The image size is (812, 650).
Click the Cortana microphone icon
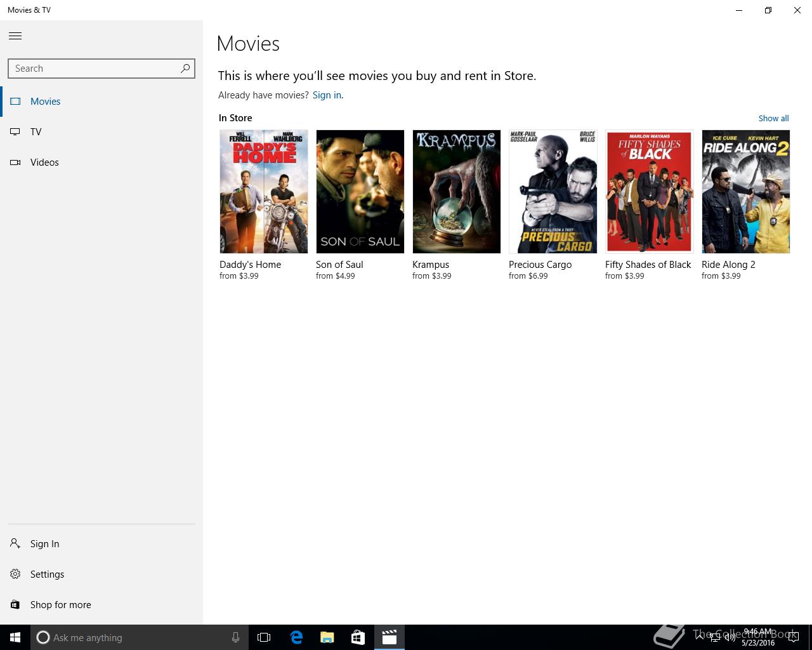[235, 637]
